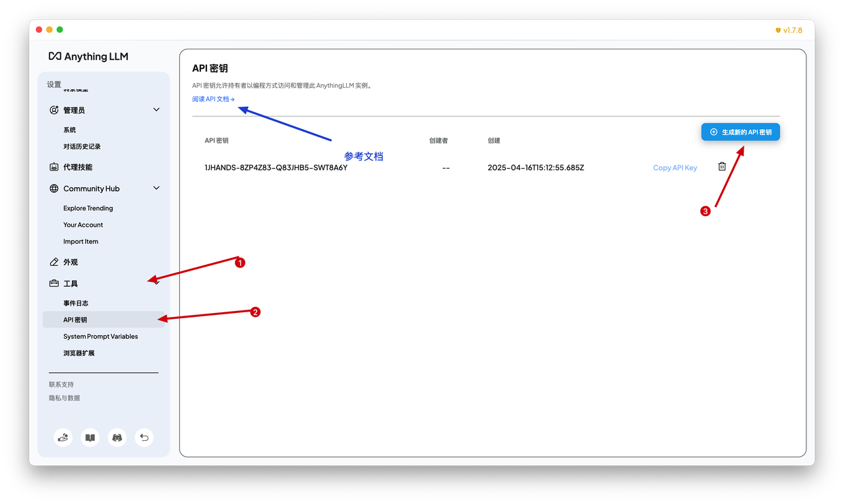Open the 阅读 API 文档 link
The image size is (844, 504).
tap(213, 99)
